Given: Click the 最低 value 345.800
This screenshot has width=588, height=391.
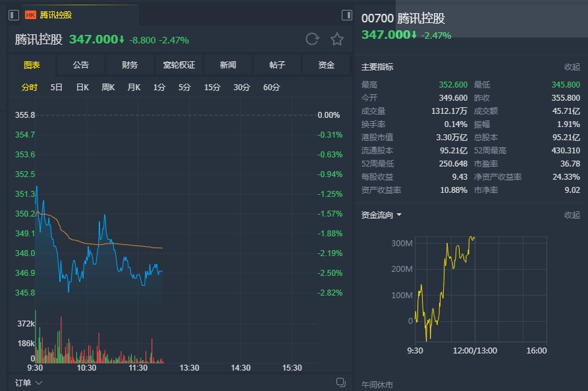Looking at the screenshot, I should [x=566, y=85].
